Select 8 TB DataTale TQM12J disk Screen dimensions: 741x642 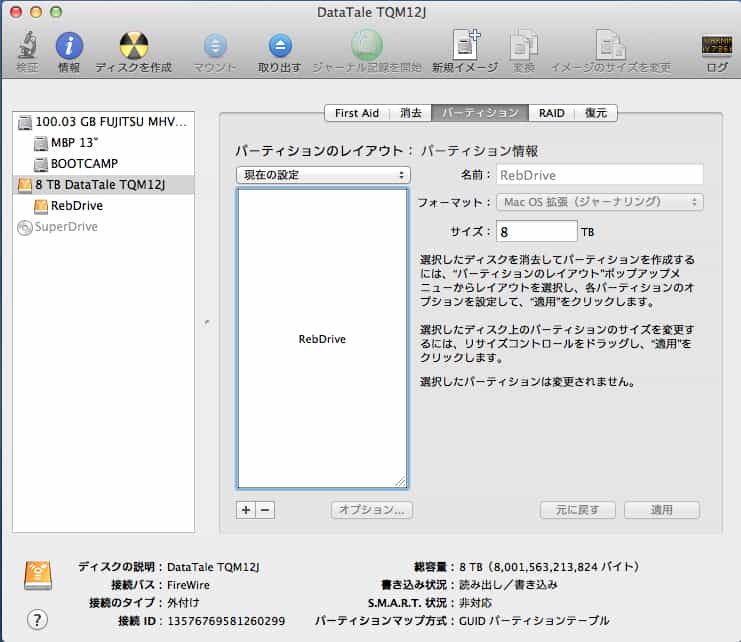coord(103,185)
